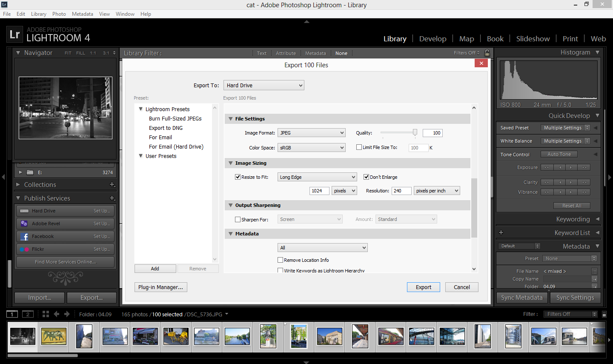Go forward using right arrow in filmstrip bar

(x=67, y=314)
